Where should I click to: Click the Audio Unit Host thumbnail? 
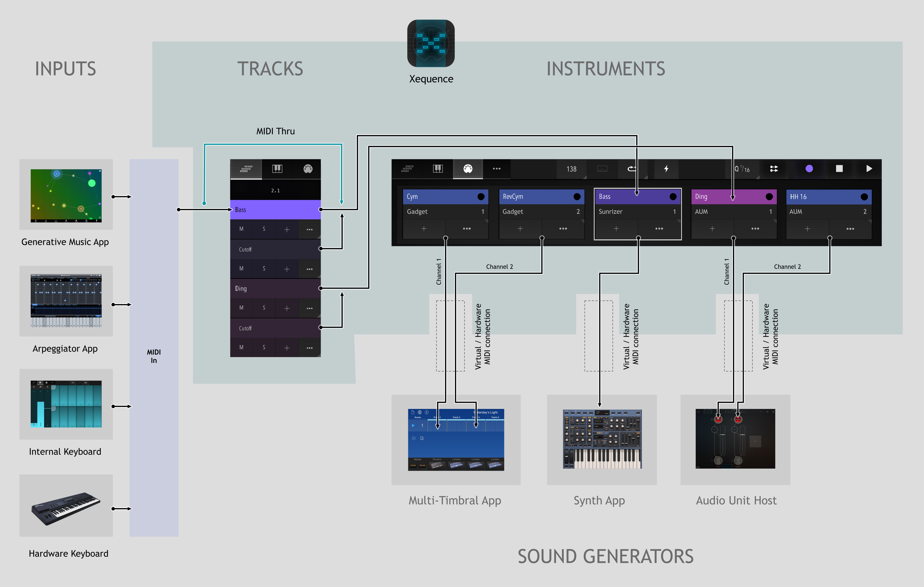point(735,439)
